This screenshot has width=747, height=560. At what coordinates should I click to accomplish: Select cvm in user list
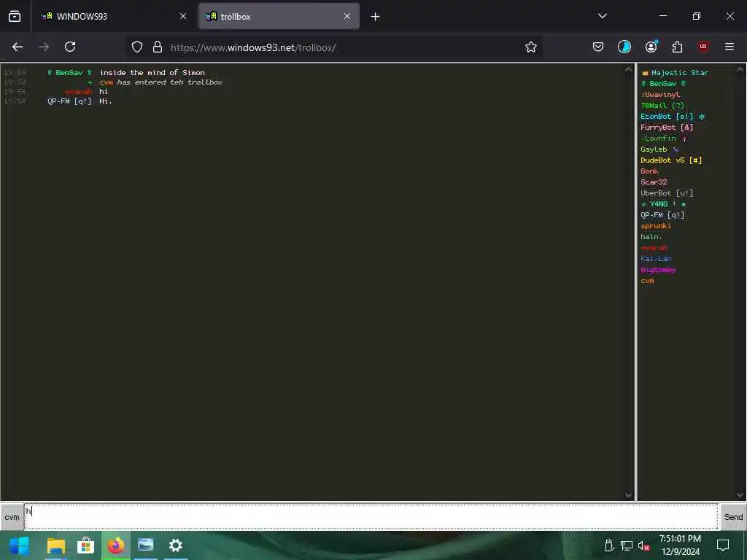tap(648, 281)
